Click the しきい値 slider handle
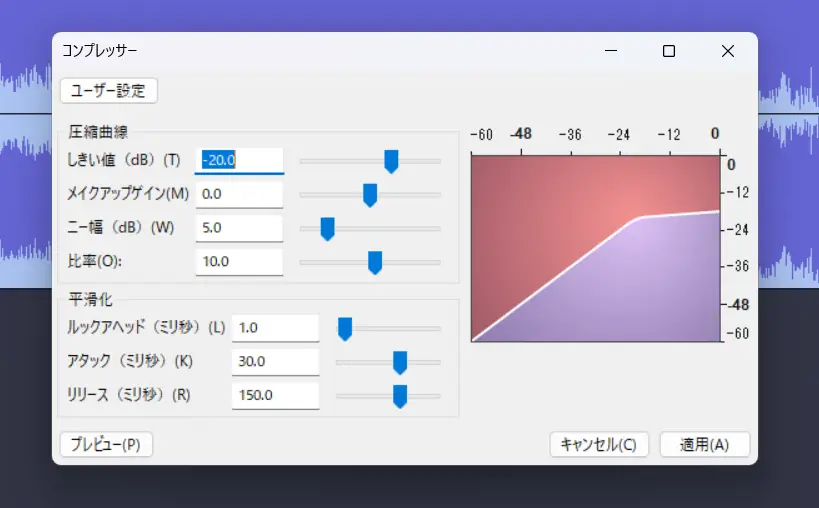This screenshot has height=508, width=819. pos(391,161)
